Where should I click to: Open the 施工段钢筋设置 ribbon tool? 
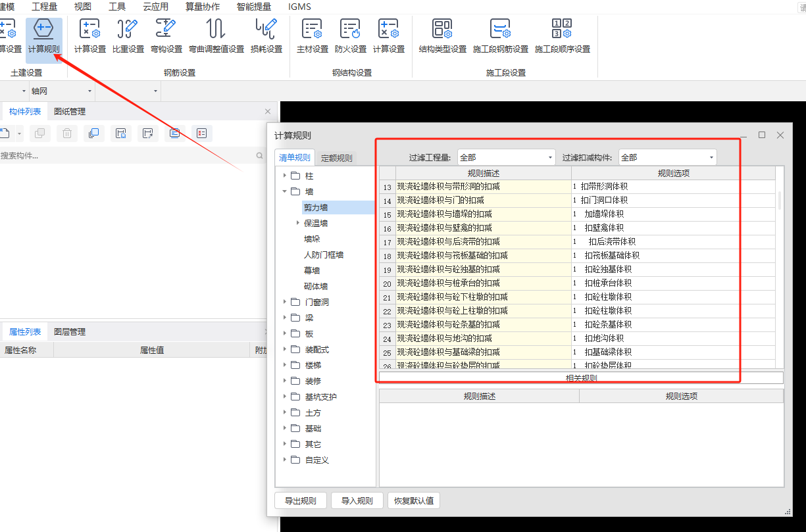[x=501, y=36]
